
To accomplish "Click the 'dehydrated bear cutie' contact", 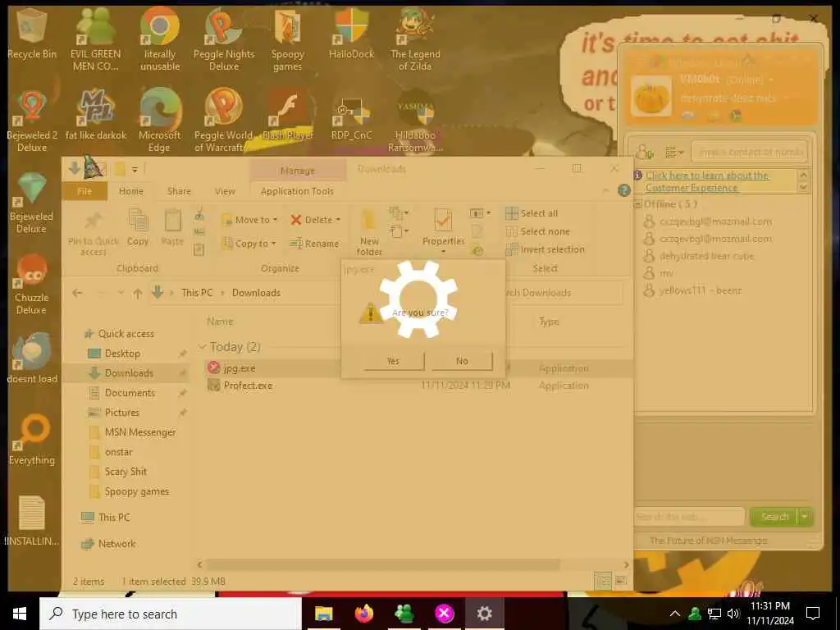I will (x=706, y=256).
